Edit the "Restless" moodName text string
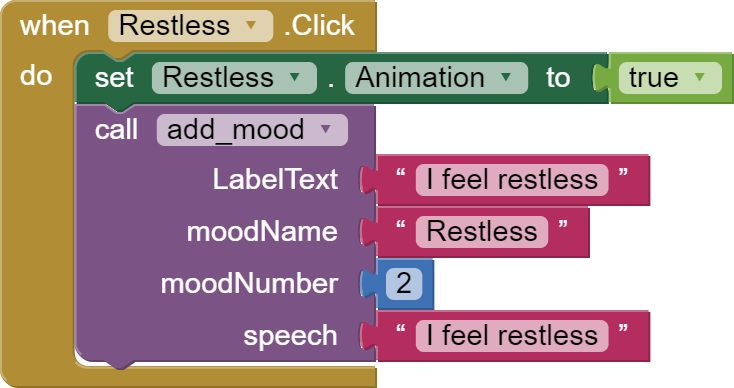 (482, 232)
